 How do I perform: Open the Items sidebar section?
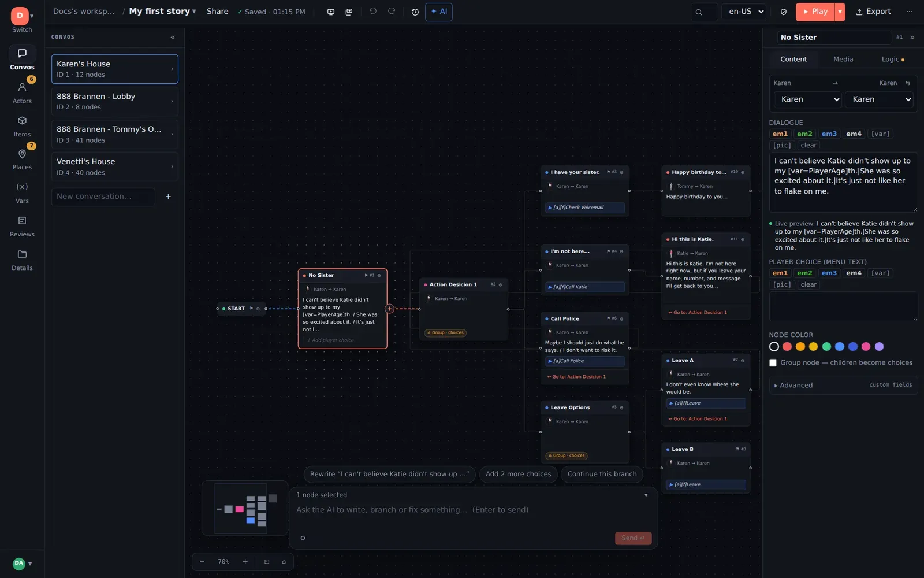point(22,126)
